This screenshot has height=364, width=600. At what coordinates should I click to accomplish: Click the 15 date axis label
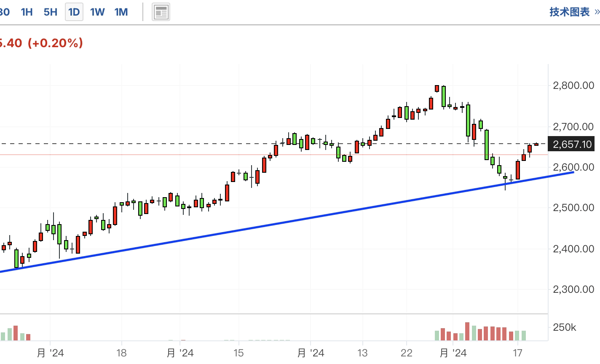tap(238, 353)
